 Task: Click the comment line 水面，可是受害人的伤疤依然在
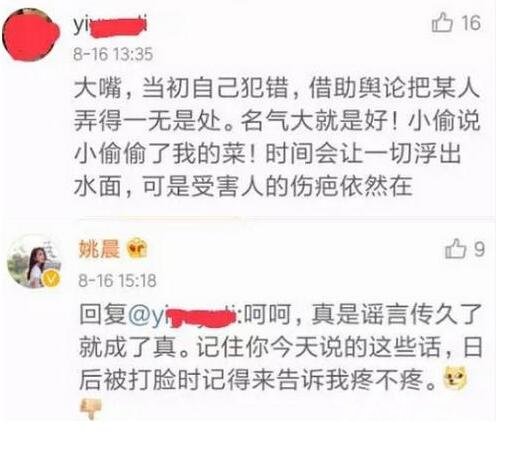(243, 186)
